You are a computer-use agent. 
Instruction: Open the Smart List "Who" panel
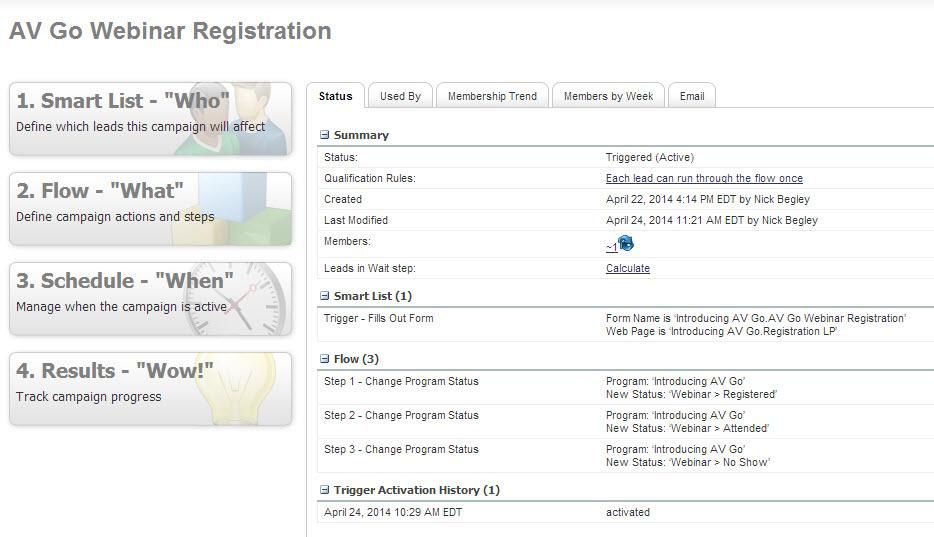click(x=151, y=119)
